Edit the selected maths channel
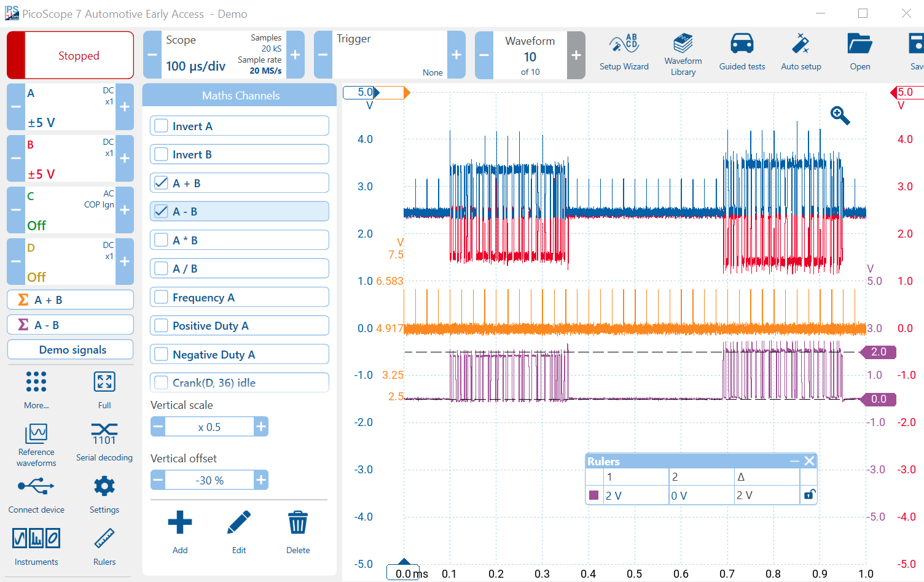924x582 pixels. point(239,532)
